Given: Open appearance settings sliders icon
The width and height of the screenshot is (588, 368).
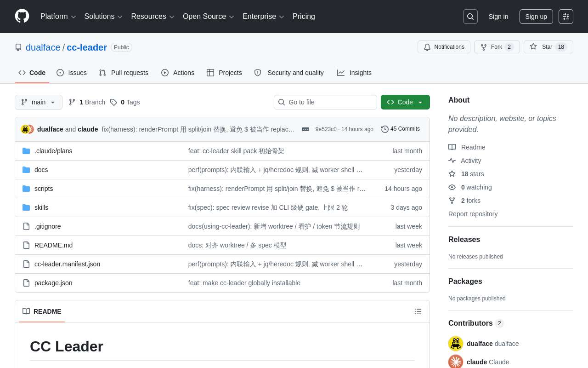Looking at the screenshot, I should [x=566, y=17].
